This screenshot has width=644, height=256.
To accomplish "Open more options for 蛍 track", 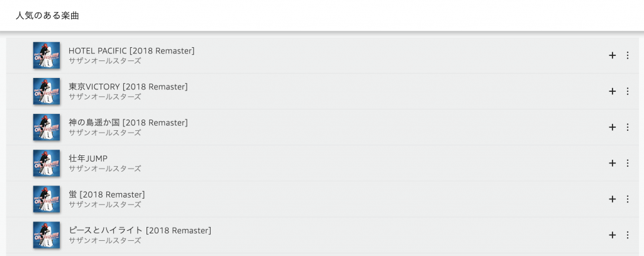I will point(627,199).
